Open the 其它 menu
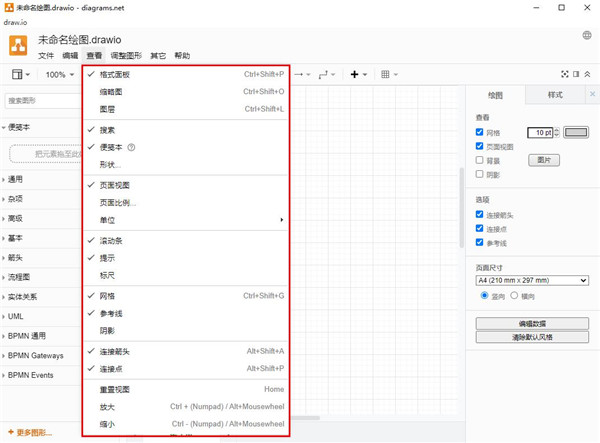Image resolution: width=600 pixels, height=443 pixels. pos(158,56)
